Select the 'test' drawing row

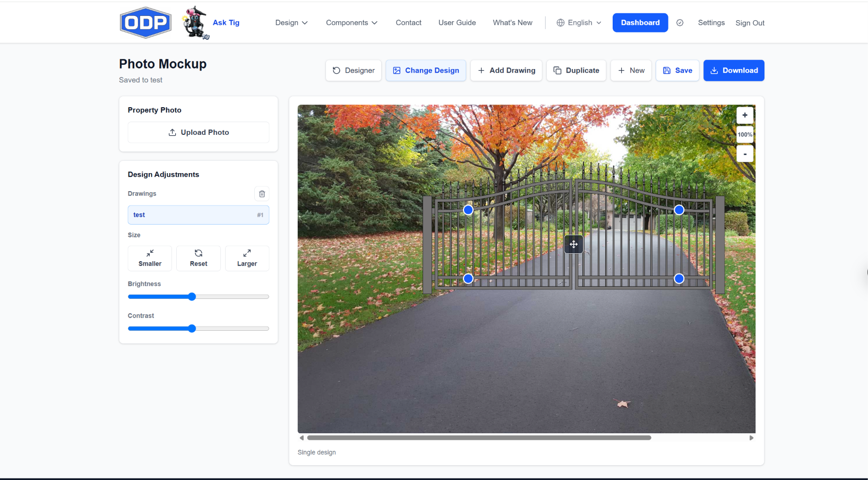[x=199, y=215]
